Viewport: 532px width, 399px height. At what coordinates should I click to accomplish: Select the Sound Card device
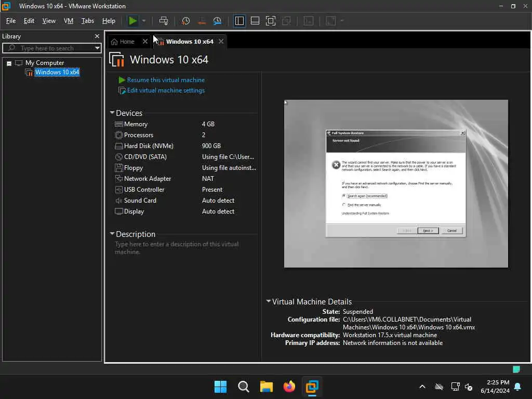[x=185, y=201]
